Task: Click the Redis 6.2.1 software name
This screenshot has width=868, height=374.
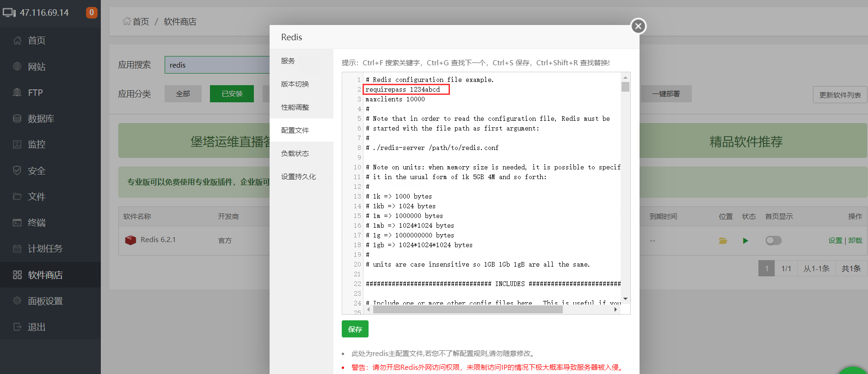Action: tap(158, 240)
